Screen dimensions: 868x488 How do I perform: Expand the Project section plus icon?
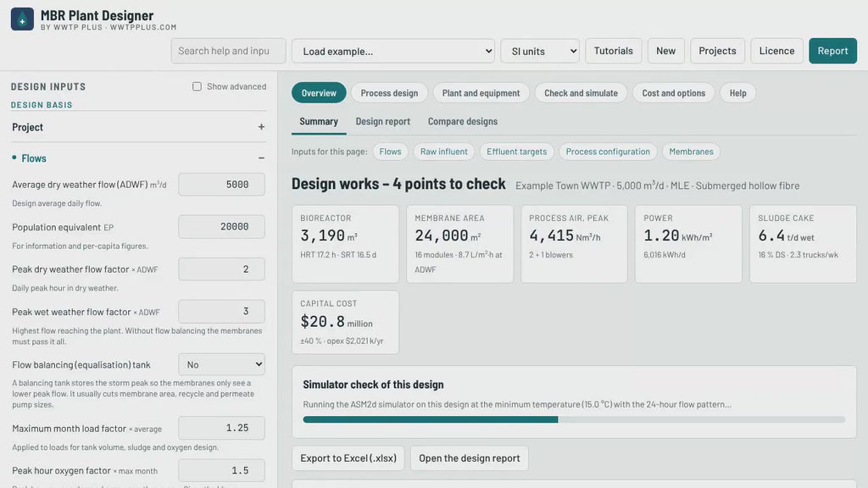tap(261, 127)
